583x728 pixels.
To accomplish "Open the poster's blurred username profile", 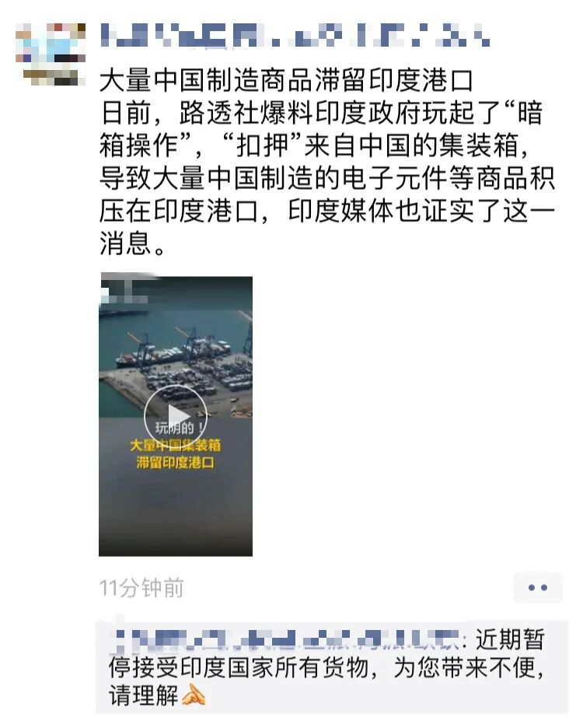I will click(295, 35).
